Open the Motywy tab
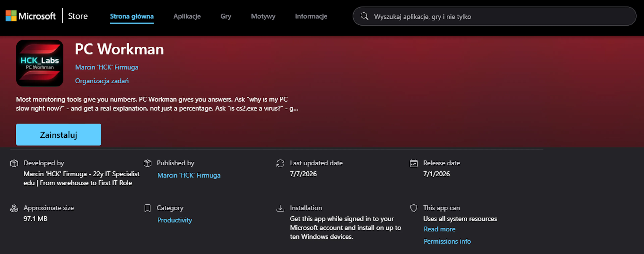This screenshot has width=644, height=254. (x=263, y=16)
